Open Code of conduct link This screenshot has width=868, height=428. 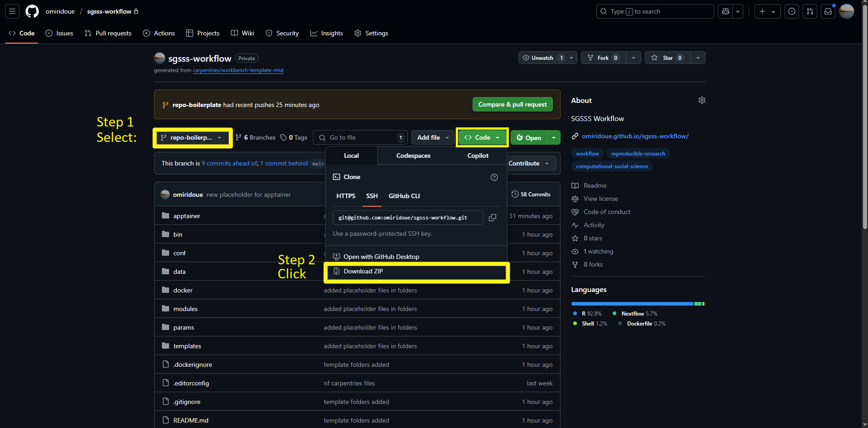(607, 212)
